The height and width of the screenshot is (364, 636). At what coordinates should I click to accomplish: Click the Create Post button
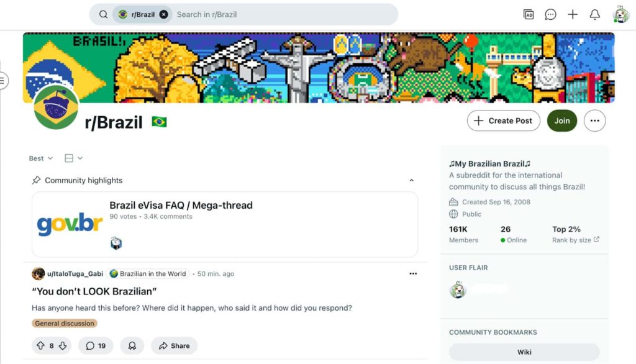pos(503,121)
